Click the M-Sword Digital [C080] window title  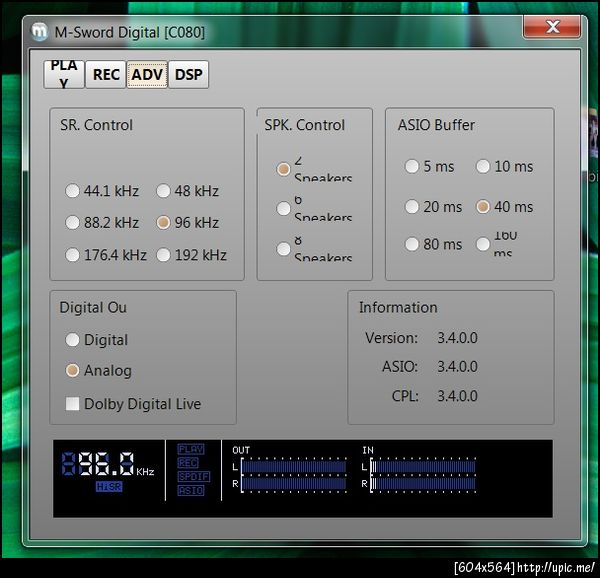click(x=130, y=33)
